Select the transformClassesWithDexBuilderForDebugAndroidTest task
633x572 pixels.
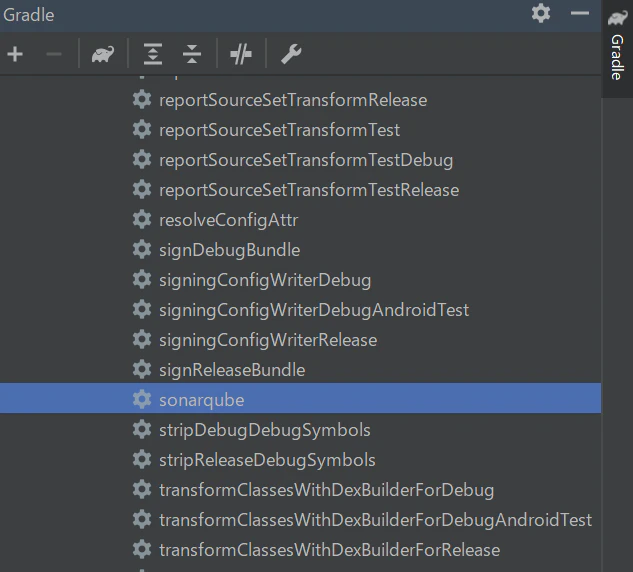point(375,520)
